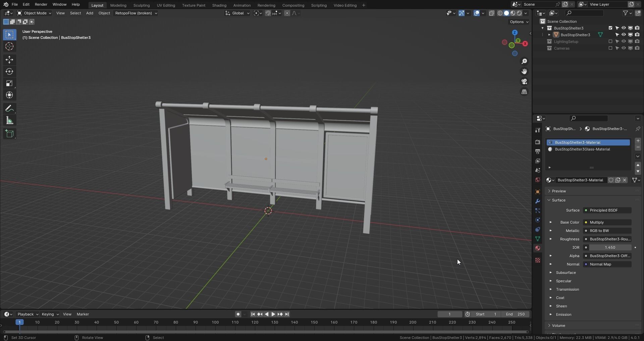The width and height of the screenshot is (644, 341).
Task: Open Scene properties tab
Action: [x=538, y=170]
